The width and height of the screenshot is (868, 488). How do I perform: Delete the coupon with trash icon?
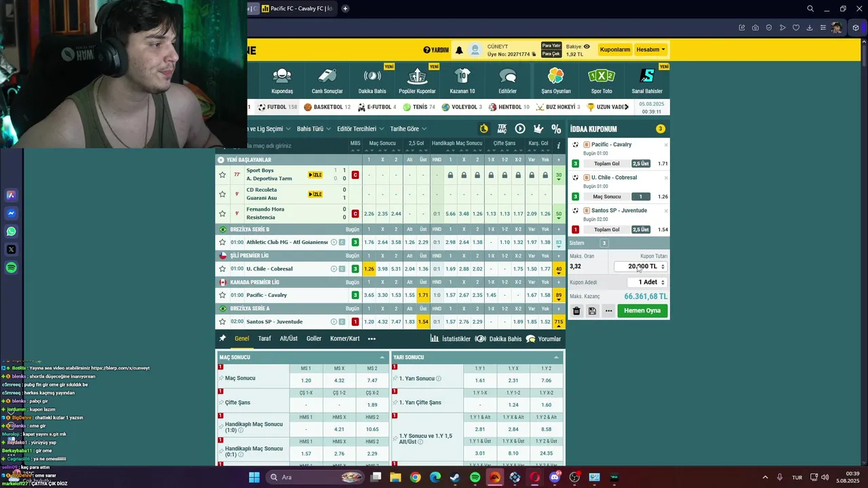pos(576,311)
